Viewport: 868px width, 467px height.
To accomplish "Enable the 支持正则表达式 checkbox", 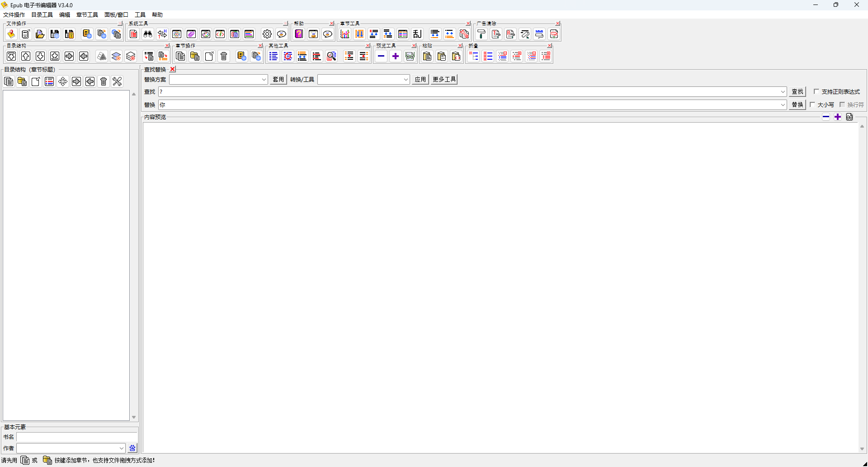I will pos(816,91).
